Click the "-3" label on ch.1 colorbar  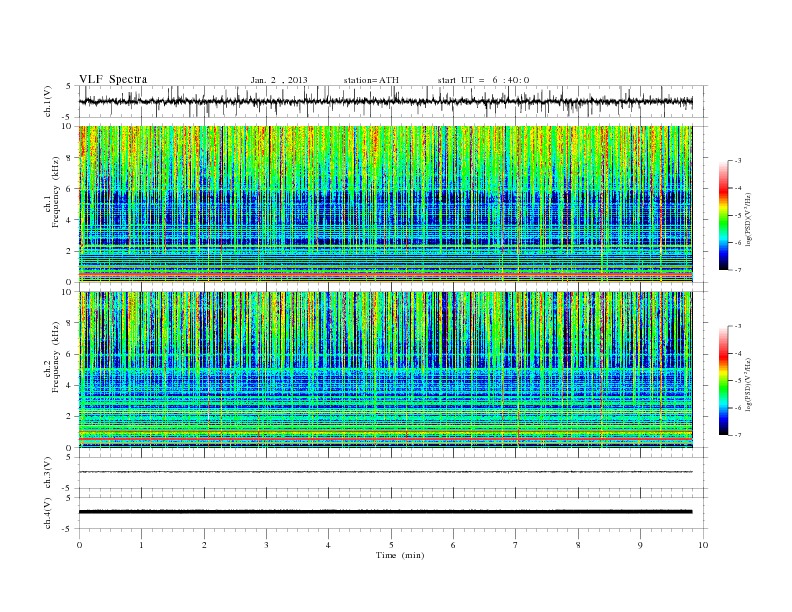click(738, 161)
